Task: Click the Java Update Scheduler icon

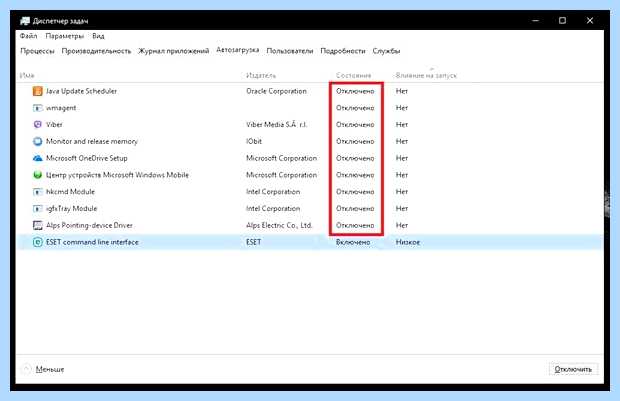Action: point(38,91)
